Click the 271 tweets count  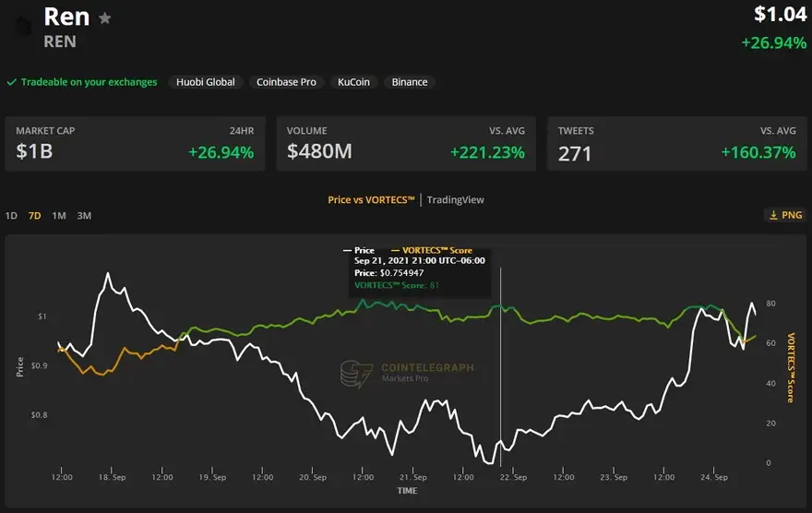point(575,154)
